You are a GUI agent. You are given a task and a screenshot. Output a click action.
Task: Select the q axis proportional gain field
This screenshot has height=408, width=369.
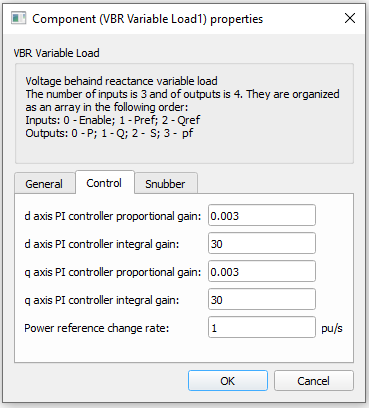point(262,271)
